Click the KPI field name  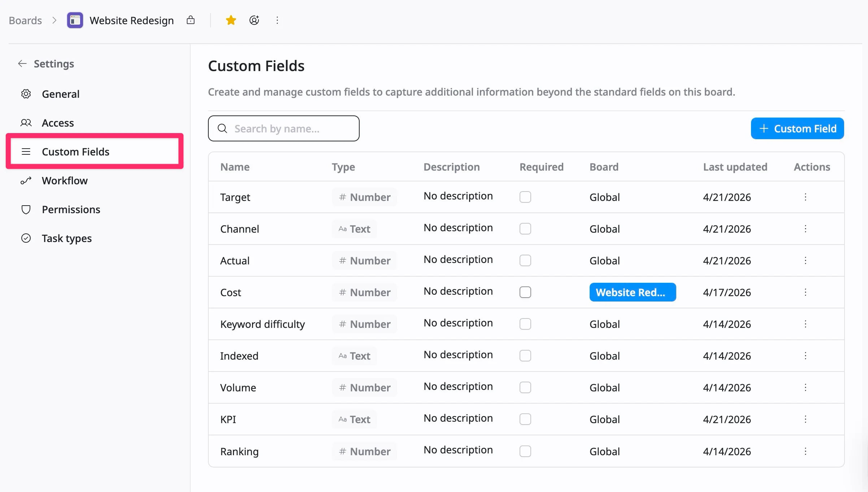point(228,419)
